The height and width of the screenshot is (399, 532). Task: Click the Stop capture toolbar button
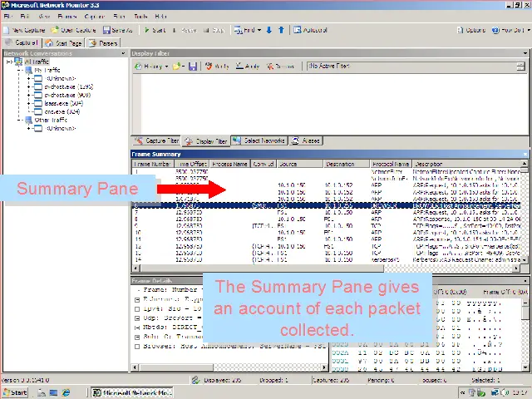coord(214,30)
